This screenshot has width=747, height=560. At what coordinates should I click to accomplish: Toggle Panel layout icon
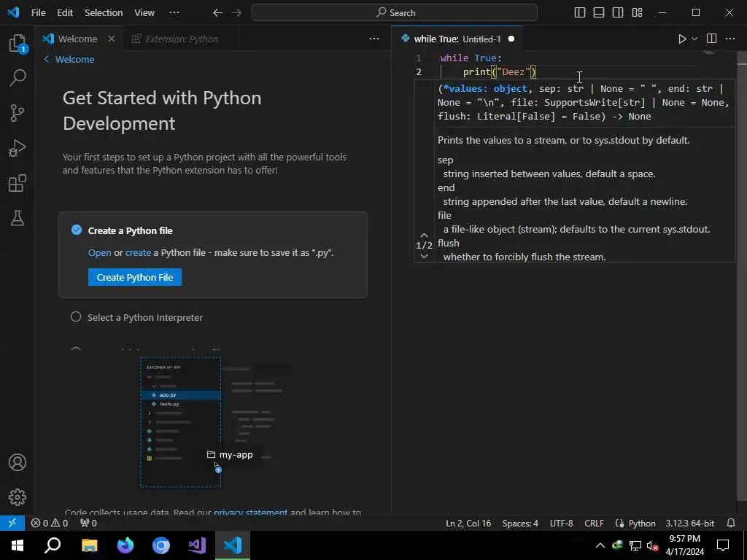599,12
